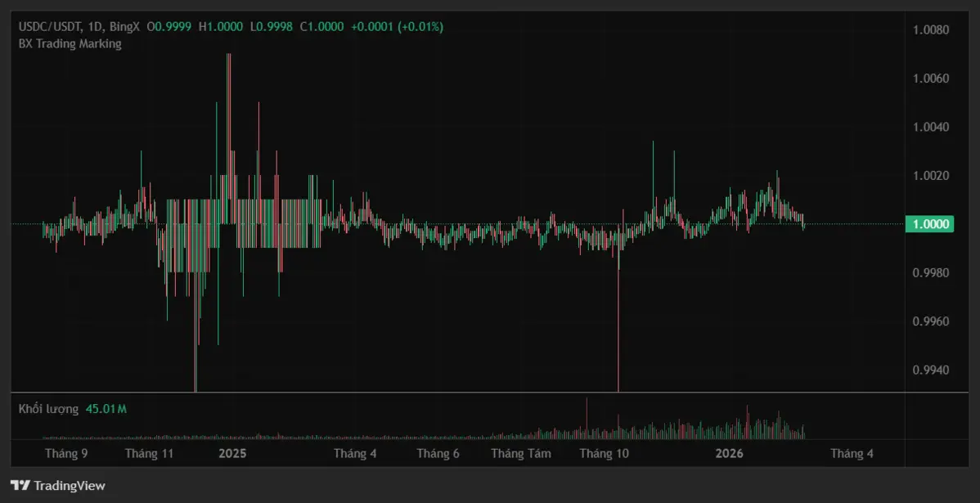Click the TradingView brand text link

tap(69, 486)
